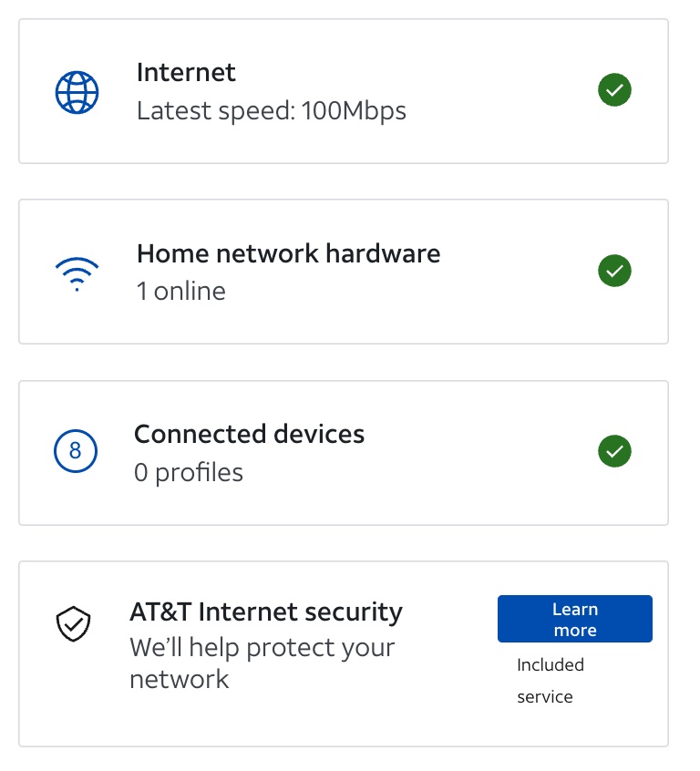Image resolution: width=700 pixels, height=771 pixels.
Task: Expand details for latest speed 100Mbps
Action: (272, 110)
